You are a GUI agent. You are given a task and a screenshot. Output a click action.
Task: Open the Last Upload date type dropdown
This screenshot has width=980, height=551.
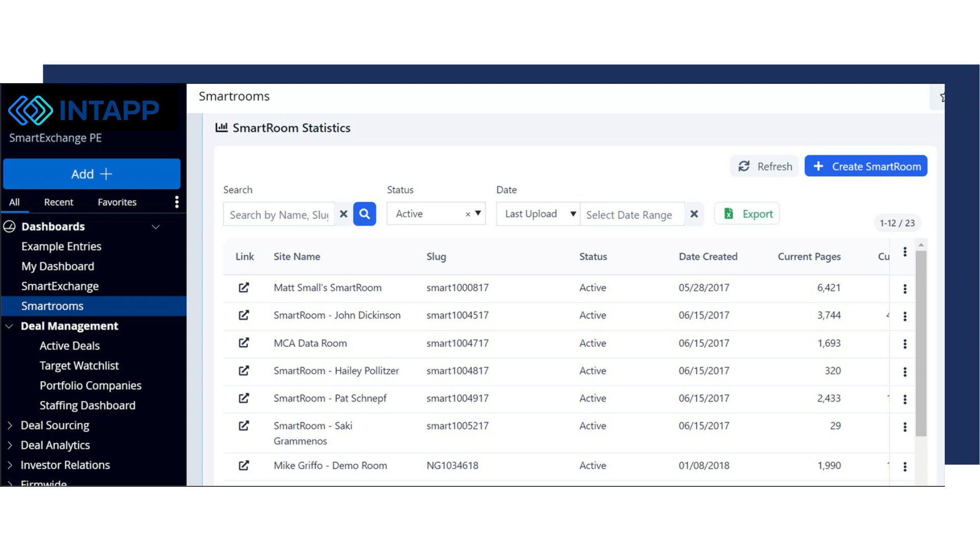click(538, 214)
